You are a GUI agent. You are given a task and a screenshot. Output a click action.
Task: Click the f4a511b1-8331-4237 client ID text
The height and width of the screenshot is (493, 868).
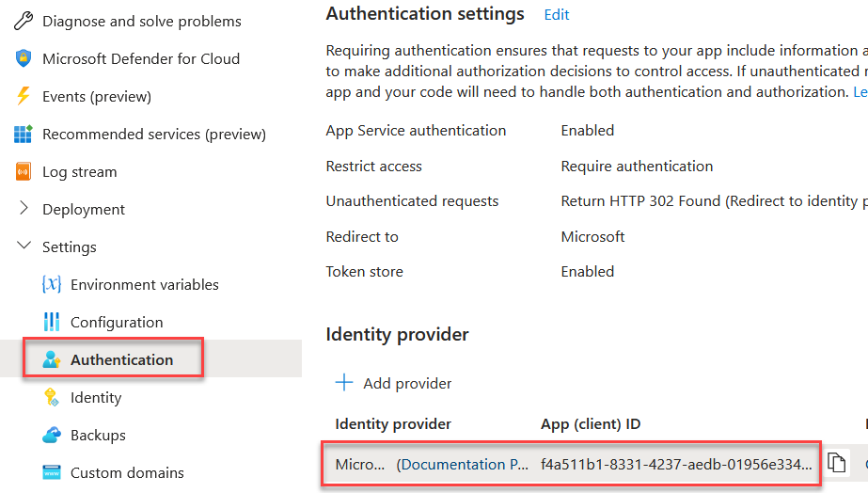[x=676, y=464]
